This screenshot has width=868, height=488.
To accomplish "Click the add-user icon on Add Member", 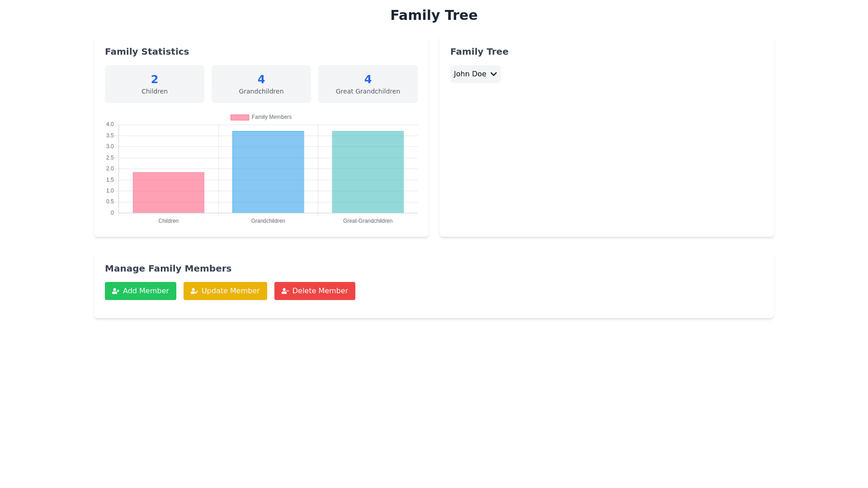I will pyautogui.click(x=116, y=291).
